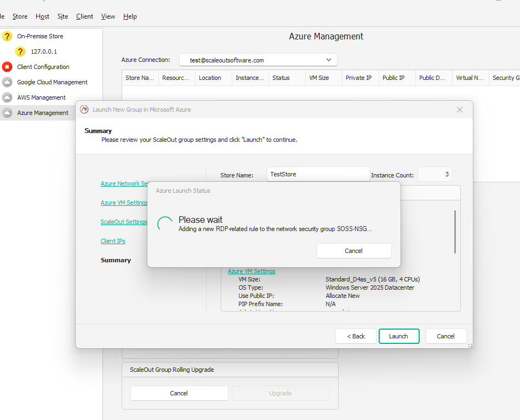Open Azure VM Settings in the wizard step list
Image resolution: width=520 pixels, height=420 pixels.
click(124, 203)
